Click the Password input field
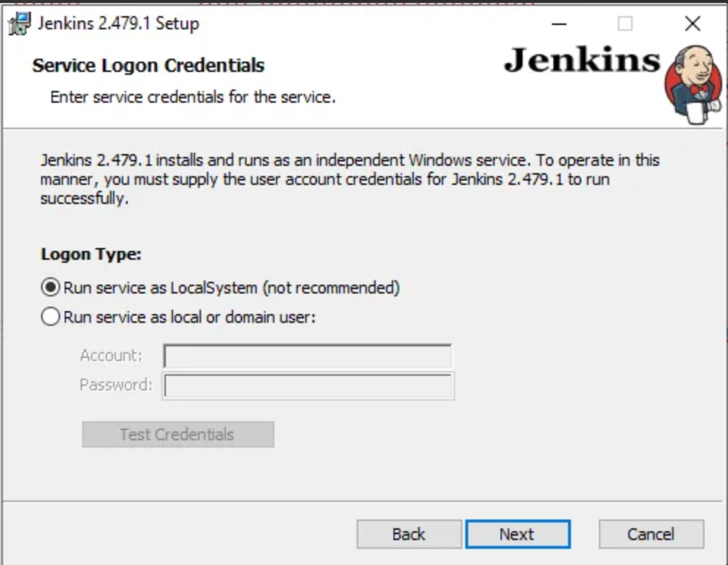728x565 pixels. pyautogui.click(x=307, y=384)
